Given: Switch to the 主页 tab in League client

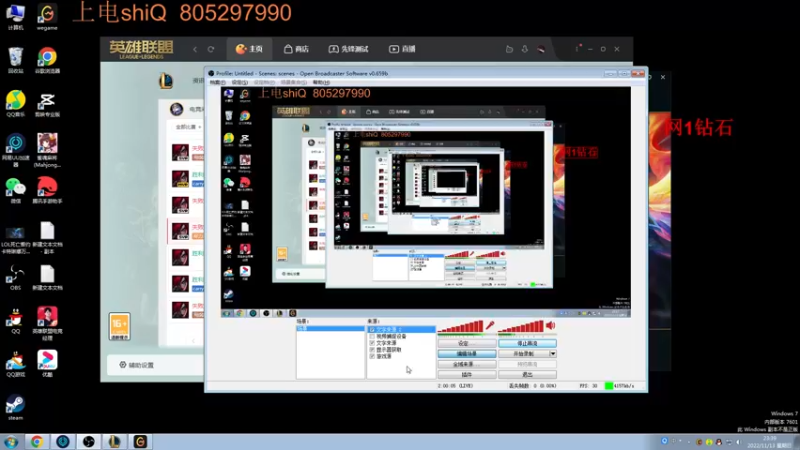Looking at the screenshot, I should pyautogui.click(x=249, y=49).
